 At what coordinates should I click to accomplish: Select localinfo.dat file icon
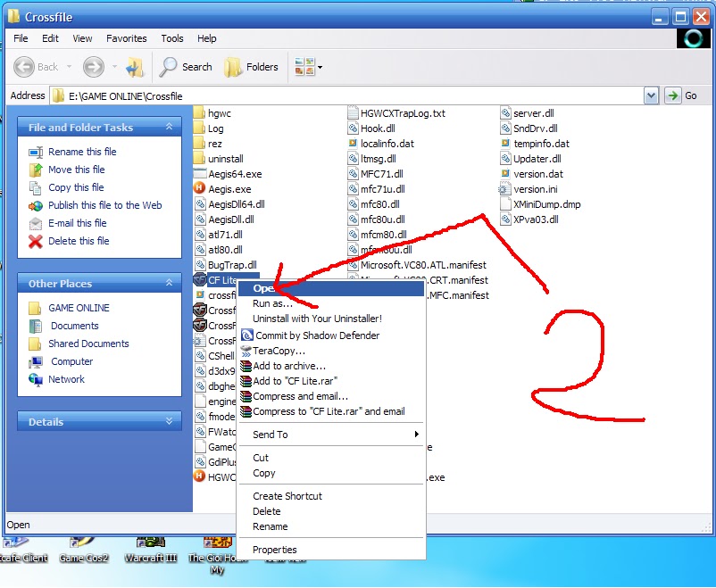353,144
